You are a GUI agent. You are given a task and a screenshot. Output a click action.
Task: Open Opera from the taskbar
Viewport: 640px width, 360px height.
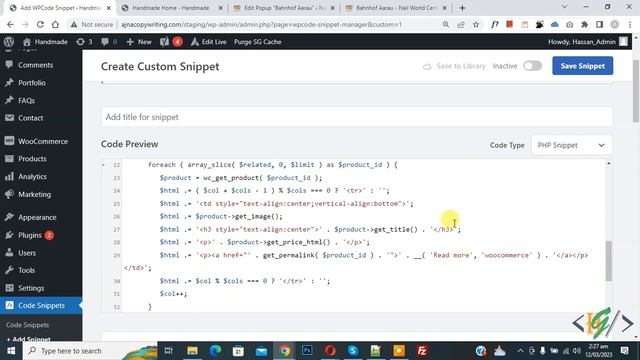coord(330,351)
